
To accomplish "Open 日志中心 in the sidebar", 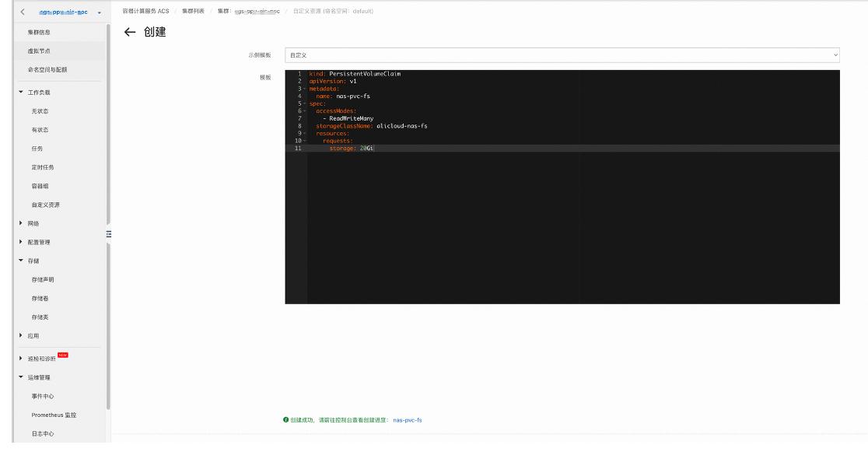I will click(x=43, y=434).
